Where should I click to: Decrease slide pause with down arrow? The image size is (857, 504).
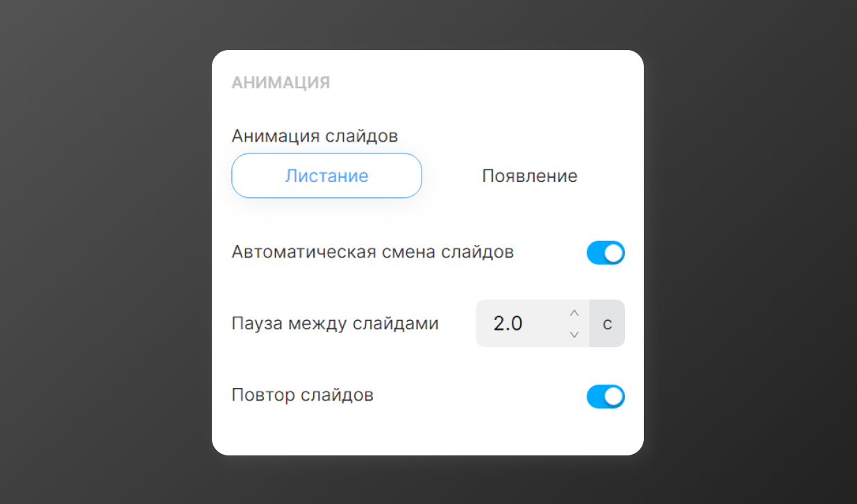click(574, 335)
